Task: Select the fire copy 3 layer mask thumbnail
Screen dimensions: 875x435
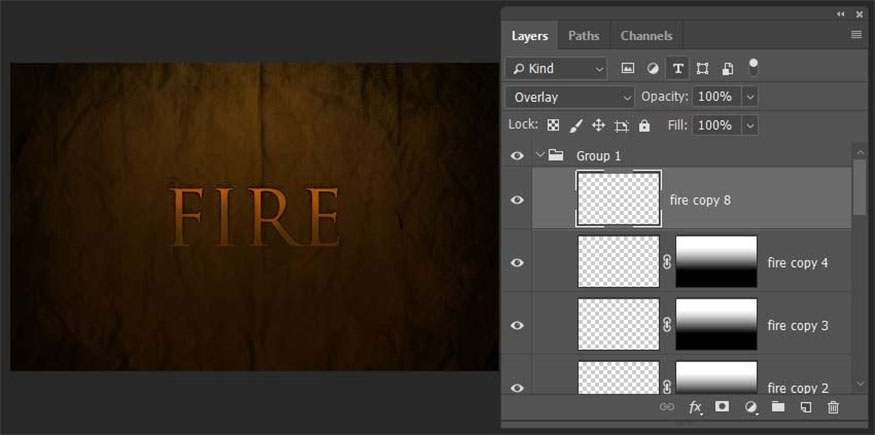Action: [x=716, y=325]
